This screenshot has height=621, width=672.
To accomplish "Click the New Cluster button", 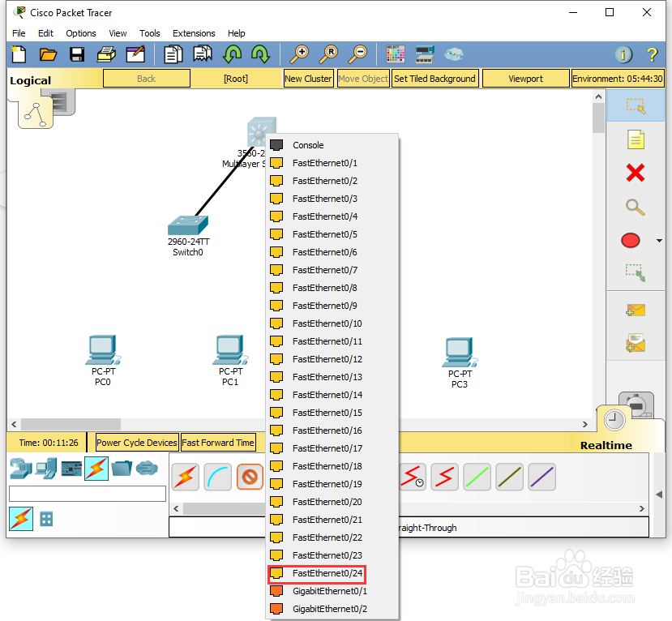I will click(308, 79).
